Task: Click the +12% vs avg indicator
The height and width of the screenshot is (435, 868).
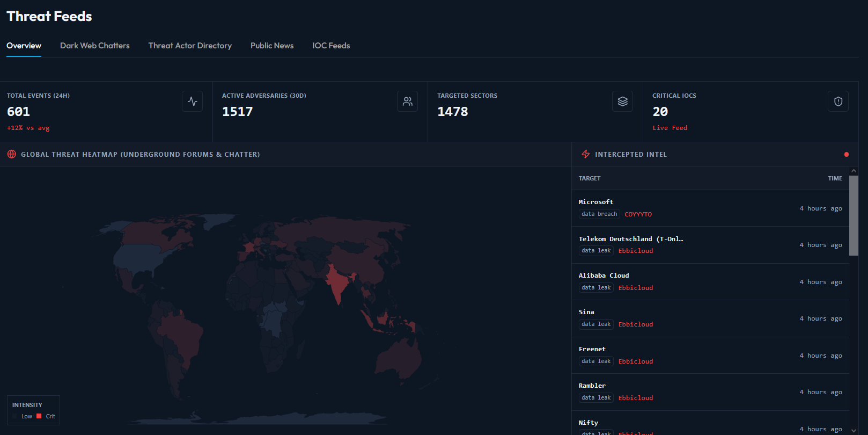Action: coord(28,128)
